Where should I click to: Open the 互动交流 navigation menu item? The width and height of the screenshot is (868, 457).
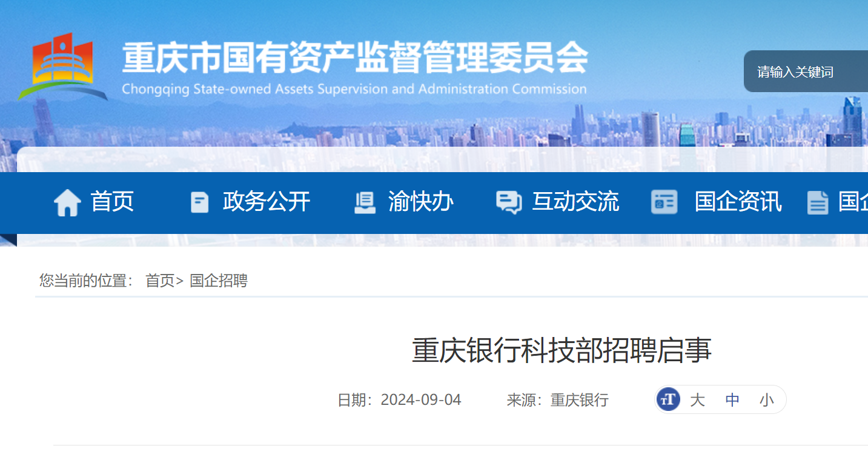coord(575,202)
